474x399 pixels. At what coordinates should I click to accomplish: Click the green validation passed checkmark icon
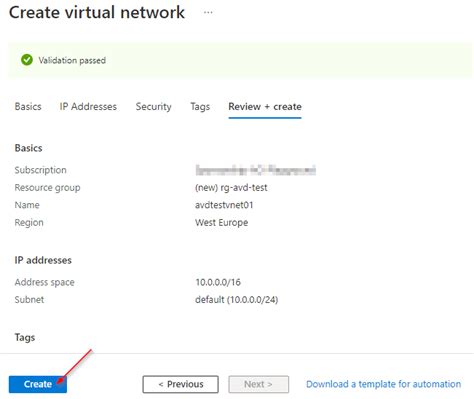(x=27, y=60)
